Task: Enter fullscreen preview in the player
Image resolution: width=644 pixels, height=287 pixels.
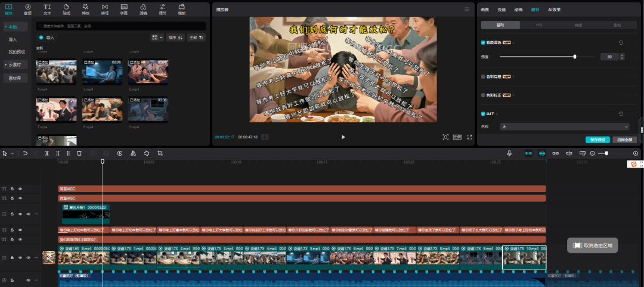Action: [469, 137]
